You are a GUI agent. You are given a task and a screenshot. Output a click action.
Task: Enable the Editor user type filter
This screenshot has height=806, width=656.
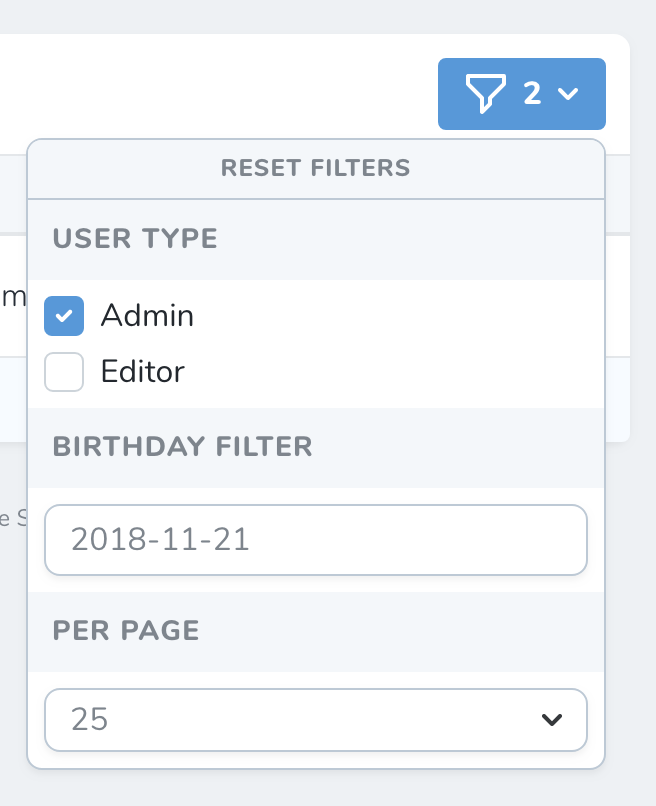pyautogui.click(x=64, y=371)
